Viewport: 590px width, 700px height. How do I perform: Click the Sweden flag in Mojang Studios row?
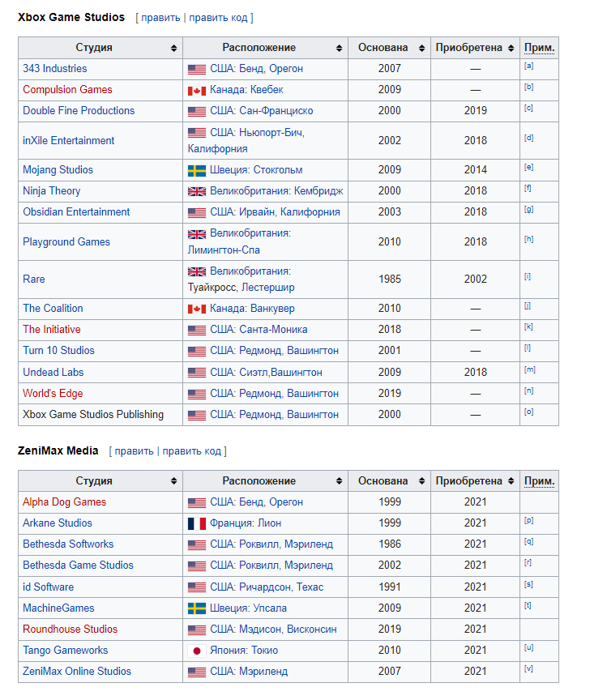[x=196, y=170]
